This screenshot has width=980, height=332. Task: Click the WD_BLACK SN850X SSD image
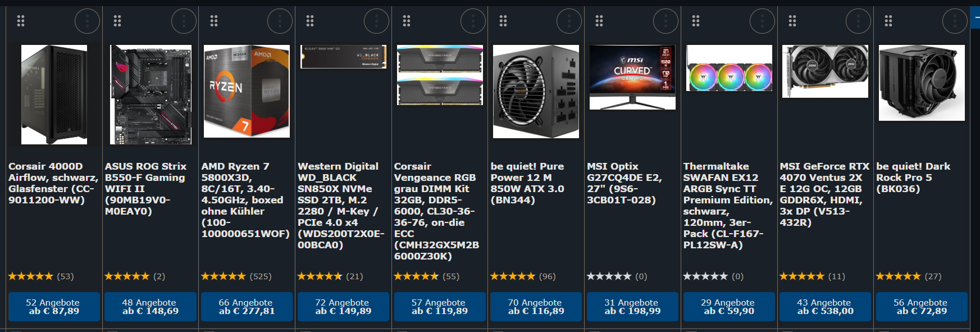pyautogui.click(x=343, y=57)
